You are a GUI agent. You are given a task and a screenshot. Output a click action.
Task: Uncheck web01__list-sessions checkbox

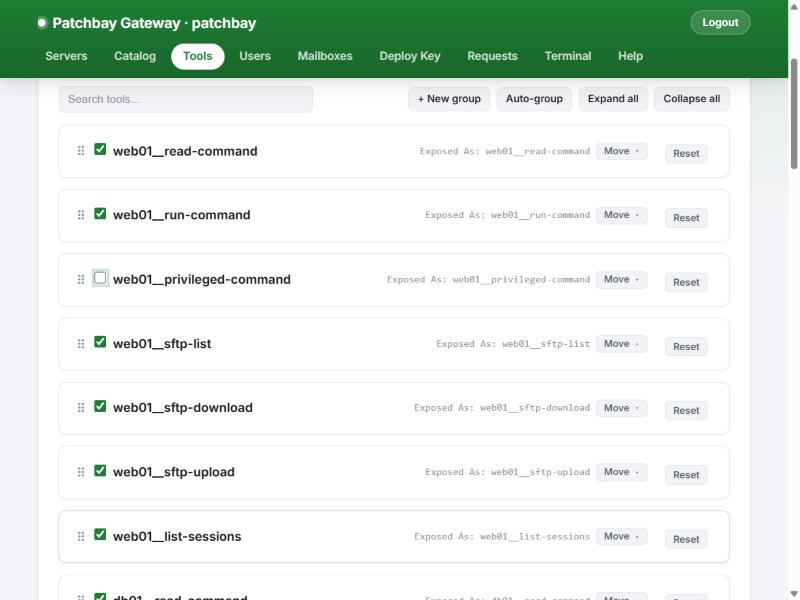[100, 534]
